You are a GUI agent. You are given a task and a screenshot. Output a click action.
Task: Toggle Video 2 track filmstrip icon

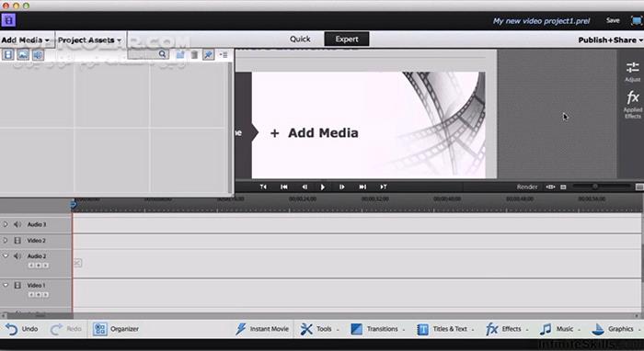tap(17, 241)
